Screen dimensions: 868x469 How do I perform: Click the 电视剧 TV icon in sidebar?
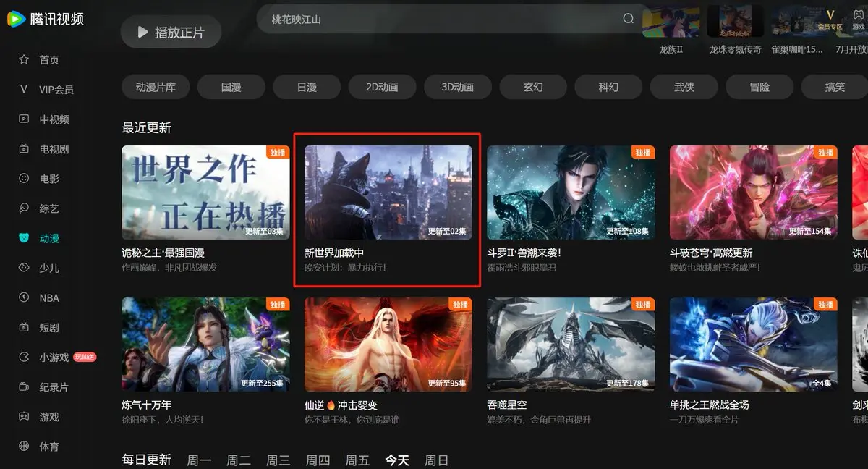[24, 149]
